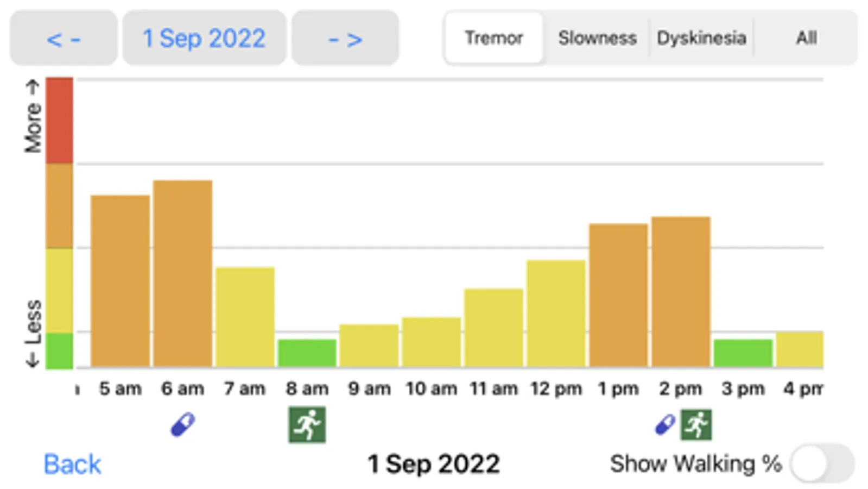Click the running exercise icon under 2 pm
The height and width of the screenshot is (489, 868).
tap(696, 424)
